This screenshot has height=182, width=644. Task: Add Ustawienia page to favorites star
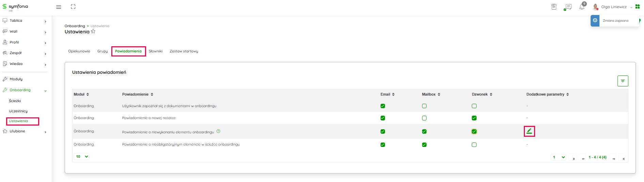93,32
